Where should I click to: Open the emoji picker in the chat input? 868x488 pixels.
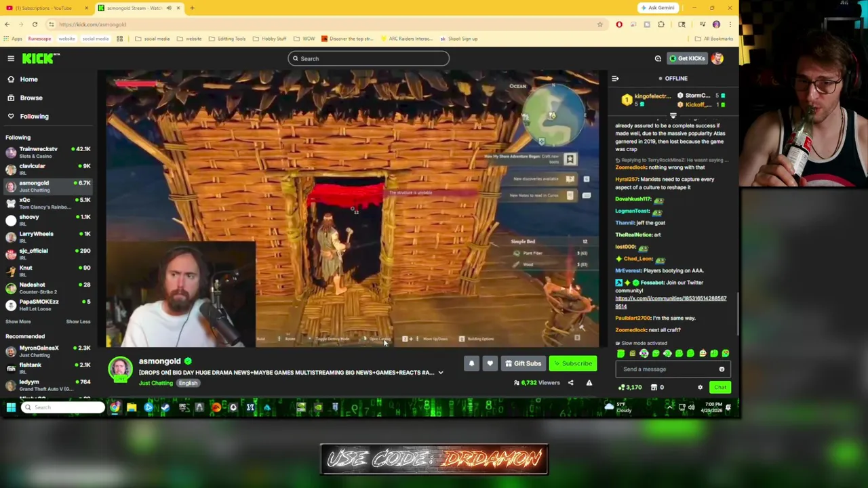722,369
